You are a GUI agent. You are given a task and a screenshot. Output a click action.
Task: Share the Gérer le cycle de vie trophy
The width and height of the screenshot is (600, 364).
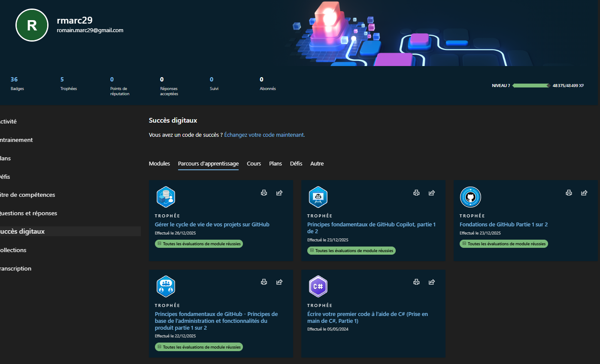tap(279, 193)
